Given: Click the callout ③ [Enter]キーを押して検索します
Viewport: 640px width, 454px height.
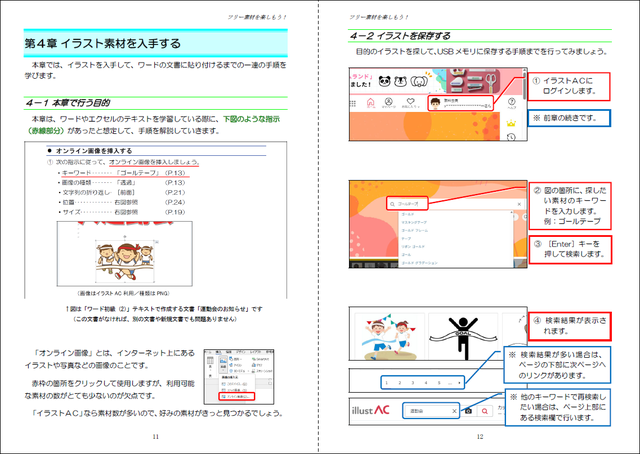Looking at the screenshot, I should pos(570,249).
